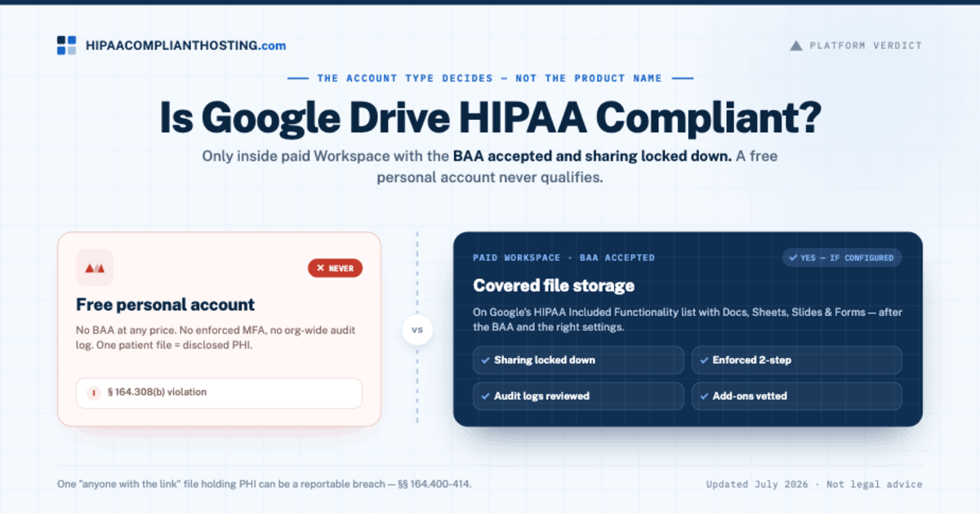The width and height of the screenshot is (980, 514).
Task: Click the red NEVER badge
Action: point(335,268)
